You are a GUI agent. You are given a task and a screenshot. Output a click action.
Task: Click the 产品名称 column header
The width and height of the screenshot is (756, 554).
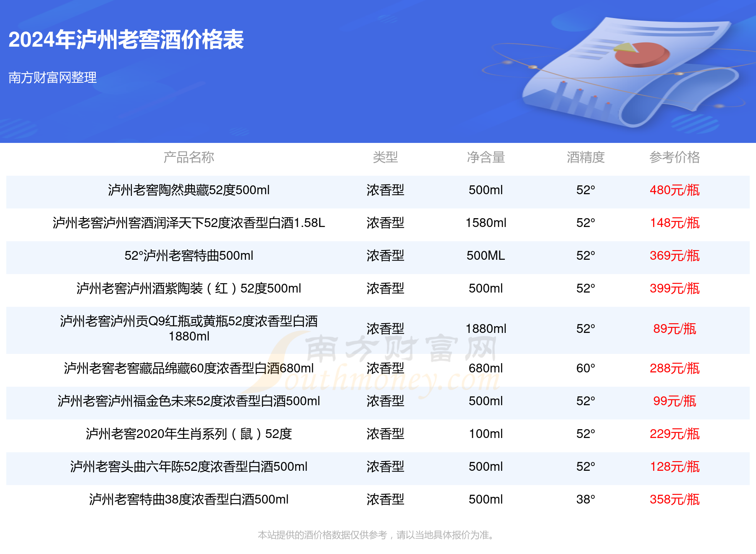(x=189, y=157)
